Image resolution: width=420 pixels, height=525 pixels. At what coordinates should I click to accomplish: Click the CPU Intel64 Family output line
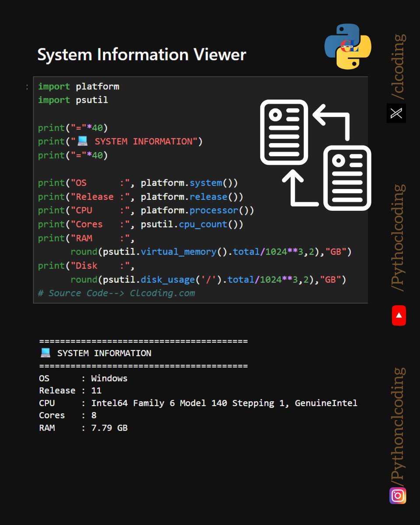198,403
